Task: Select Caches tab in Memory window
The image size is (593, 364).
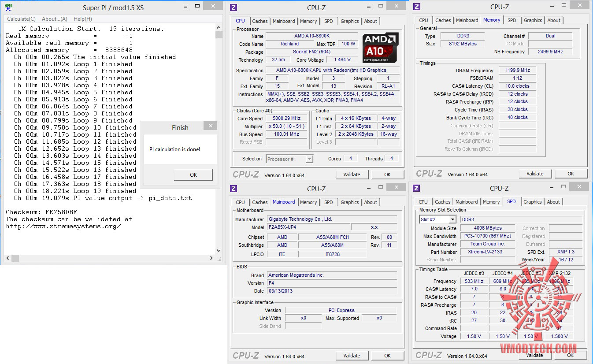Action: pos(443,20)
